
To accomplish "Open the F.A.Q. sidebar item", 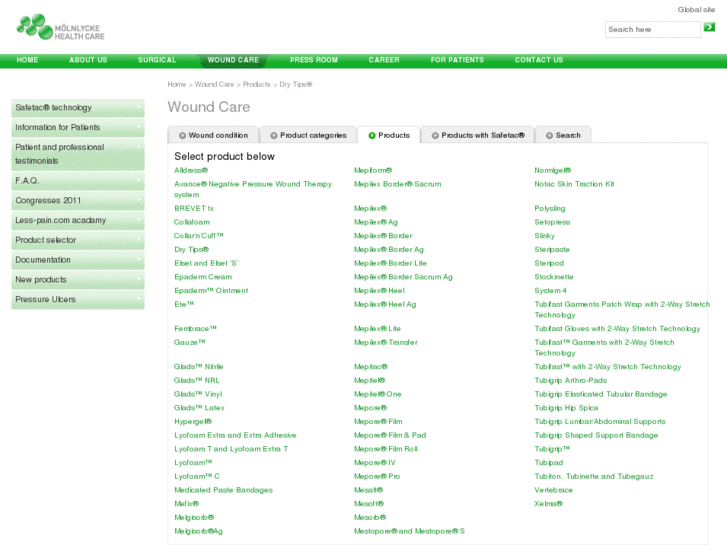I will coord(78,181).
